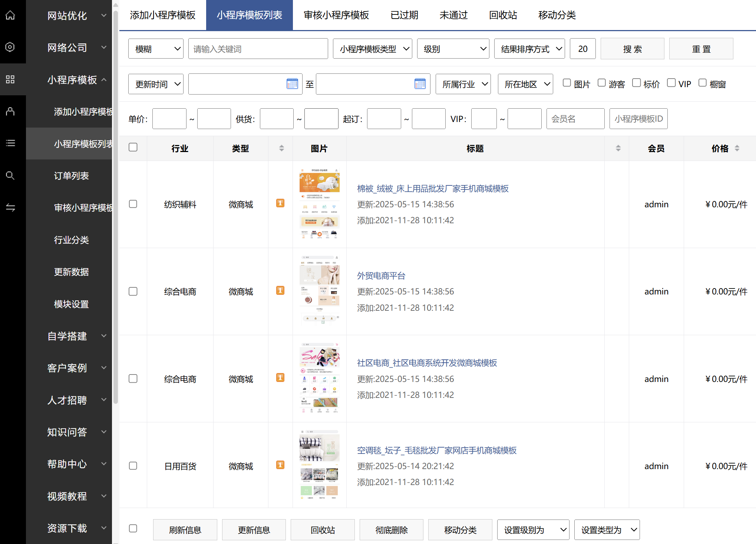Image resolution: width=756 pixels, height=544 pixels.
Task: Open the 级别 dropdown
Action: 453,49
